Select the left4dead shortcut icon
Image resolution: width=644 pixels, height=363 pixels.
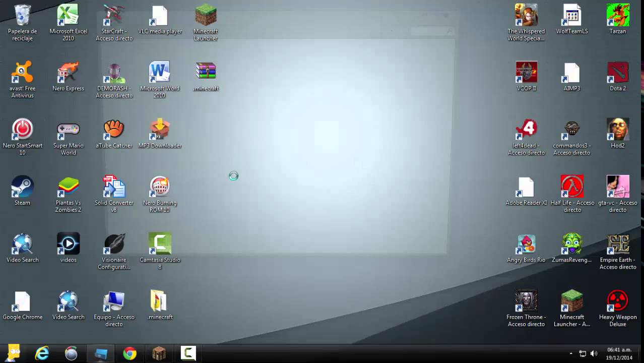[x=526, y=130]
